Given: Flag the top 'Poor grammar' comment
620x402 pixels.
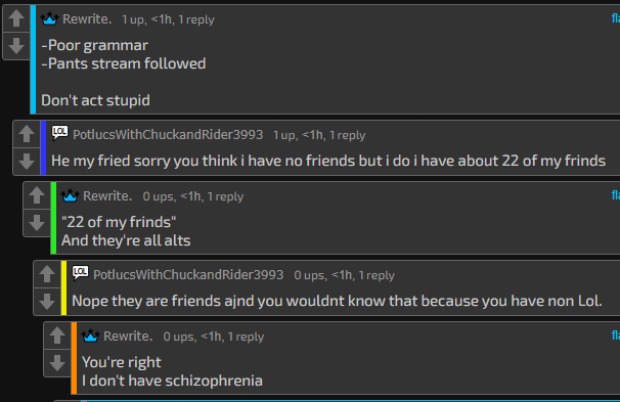Looking at the screenshot, I should click(615, 18).
